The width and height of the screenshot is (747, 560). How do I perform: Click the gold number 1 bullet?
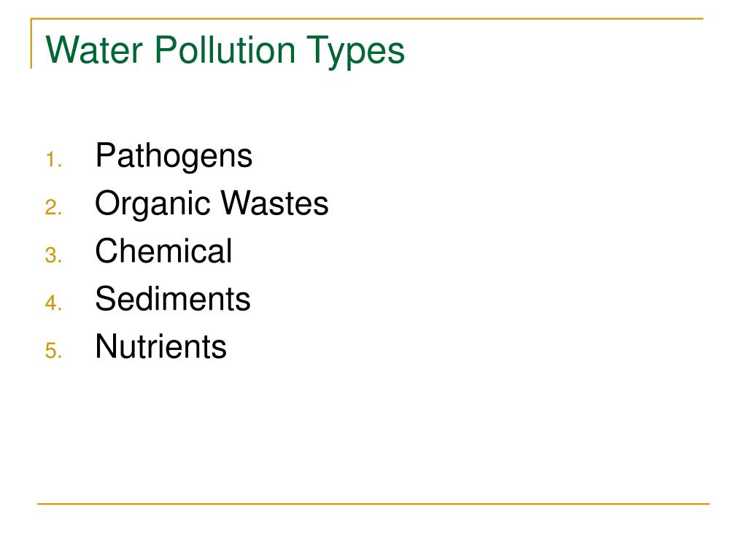53,160
